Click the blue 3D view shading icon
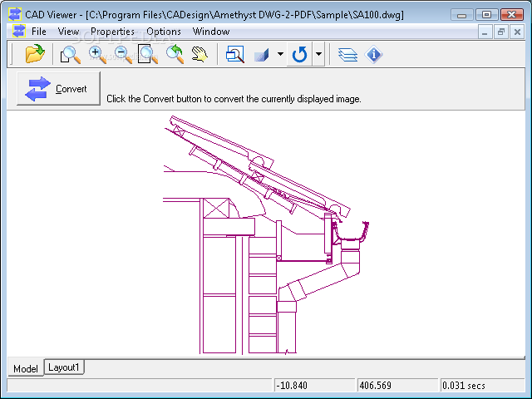The height and width of the screenshot is (399, 532). tap(262, 55)
